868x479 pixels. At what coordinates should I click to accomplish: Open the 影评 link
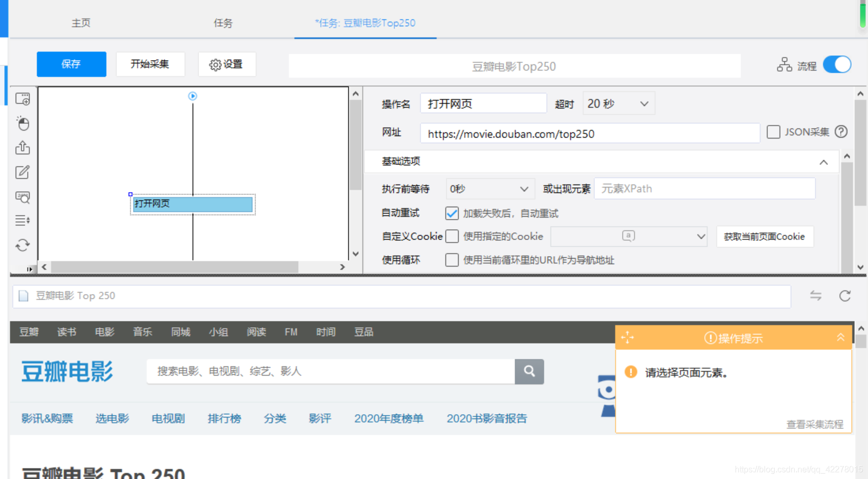(x=320, y=418)
